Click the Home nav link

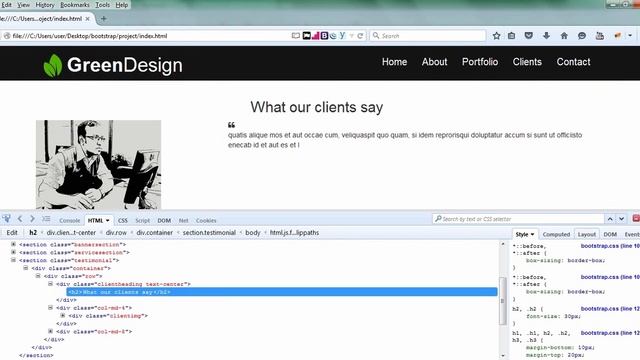(x=394, y=62)
